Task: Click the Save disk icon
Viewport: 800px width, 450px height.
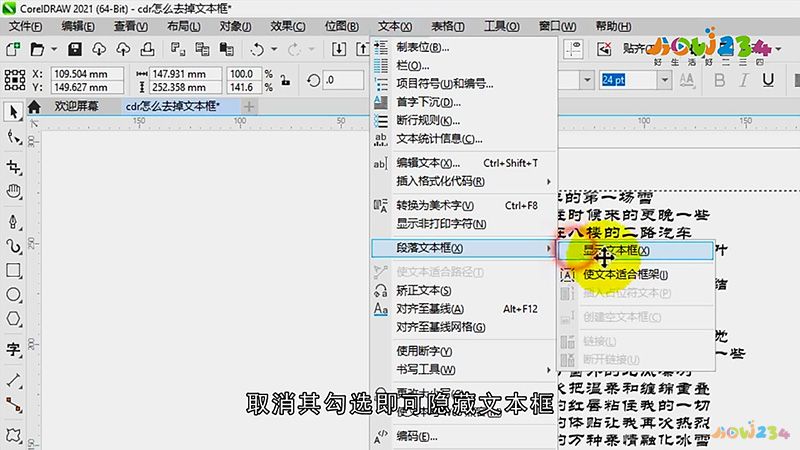Action: click(x=74, y=49)
